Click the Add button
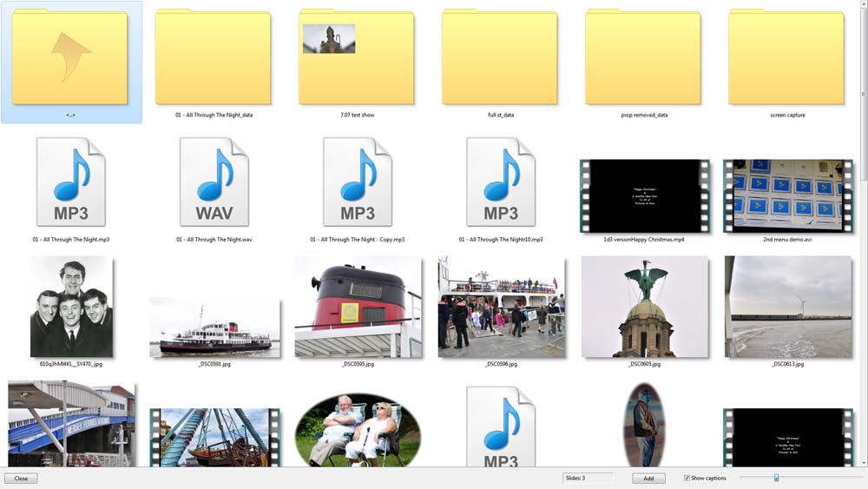 [x=648, y=479]
